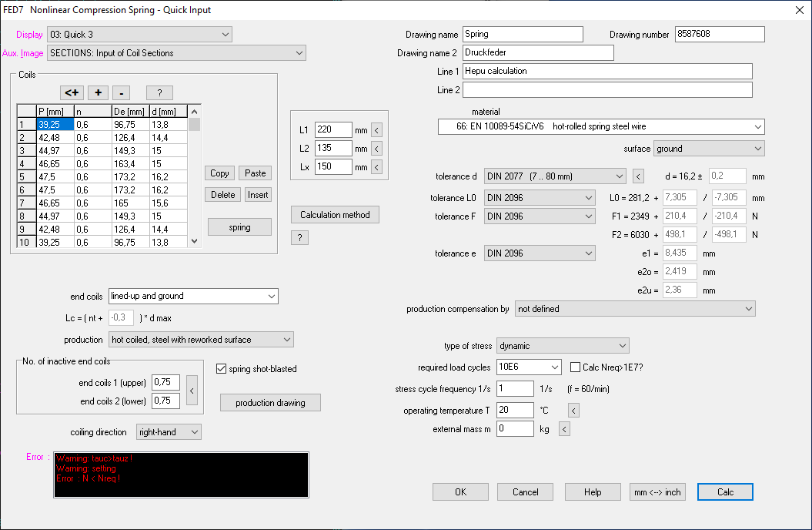Screen dimensions: 812x530
Task: Open the Display dropdown '03: Quick 3'
Action: [139, 35]
